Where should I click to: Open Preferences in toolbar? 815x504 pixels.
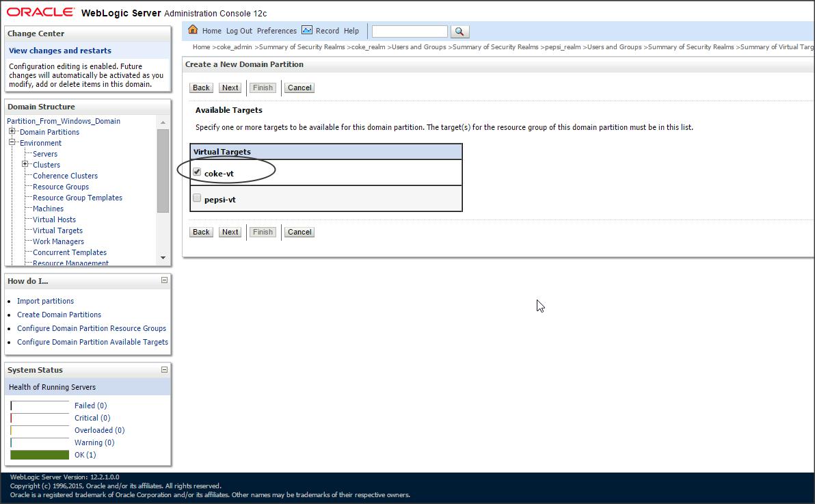tap(276, 31)
